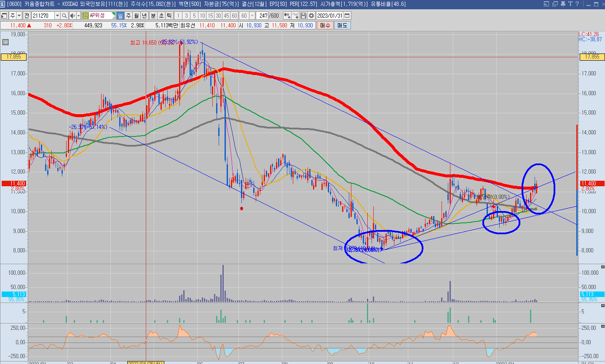The image size is (605, 364).
Task: Click the grid icon at chart top-left
Action: click(x=5, y=42)
